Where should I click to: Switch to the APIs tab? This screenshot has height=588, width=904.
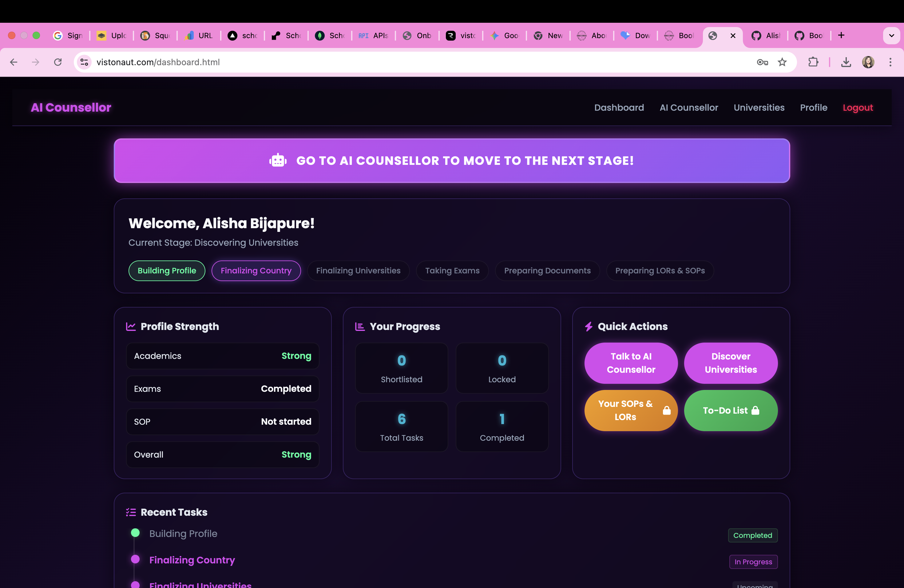tap(374, 35)
